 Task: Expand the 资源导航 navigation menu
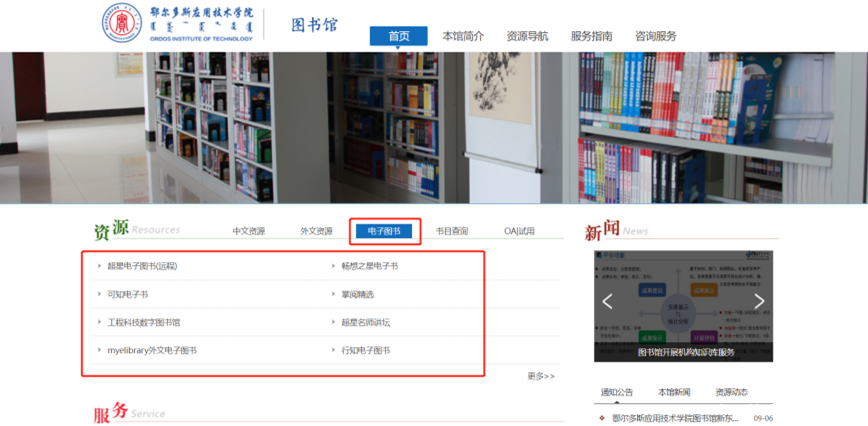click(x=527, y=36)
